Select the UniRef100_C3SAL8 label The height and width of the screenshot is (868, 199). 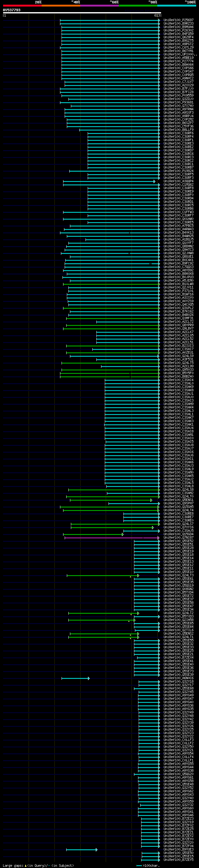(178, 487)
